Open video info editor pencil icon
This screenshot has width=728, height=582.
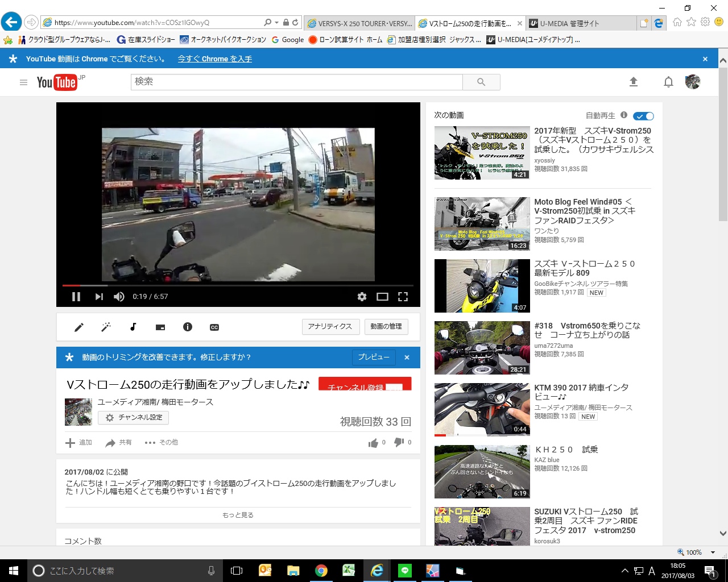click(79, 327)
